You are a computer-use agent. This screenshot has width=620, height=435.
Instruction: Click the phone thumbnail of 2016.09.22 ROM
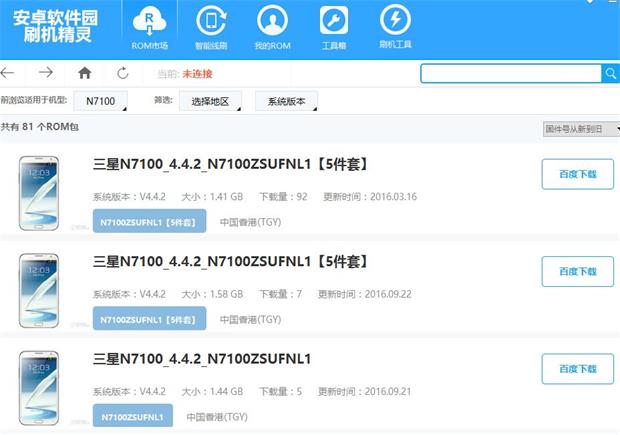39,291
